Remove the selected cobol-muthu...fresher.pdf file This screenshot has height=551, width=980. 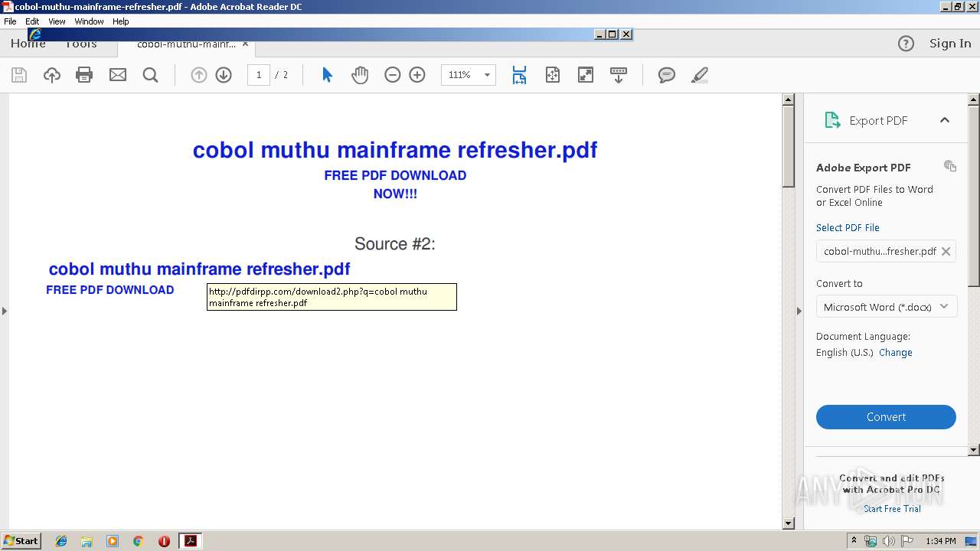[946, 251]
